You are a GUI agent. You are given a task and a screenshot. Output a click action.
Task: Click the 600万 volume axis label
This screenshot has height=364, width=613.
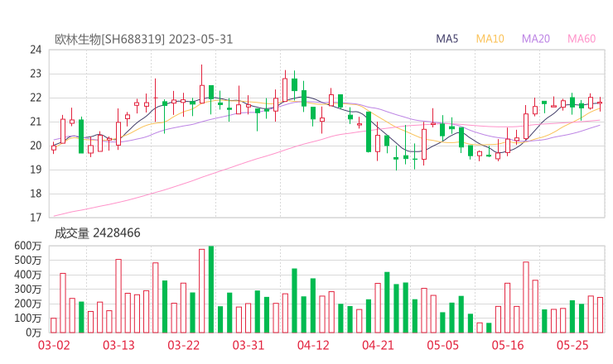[x=28, y=246]
